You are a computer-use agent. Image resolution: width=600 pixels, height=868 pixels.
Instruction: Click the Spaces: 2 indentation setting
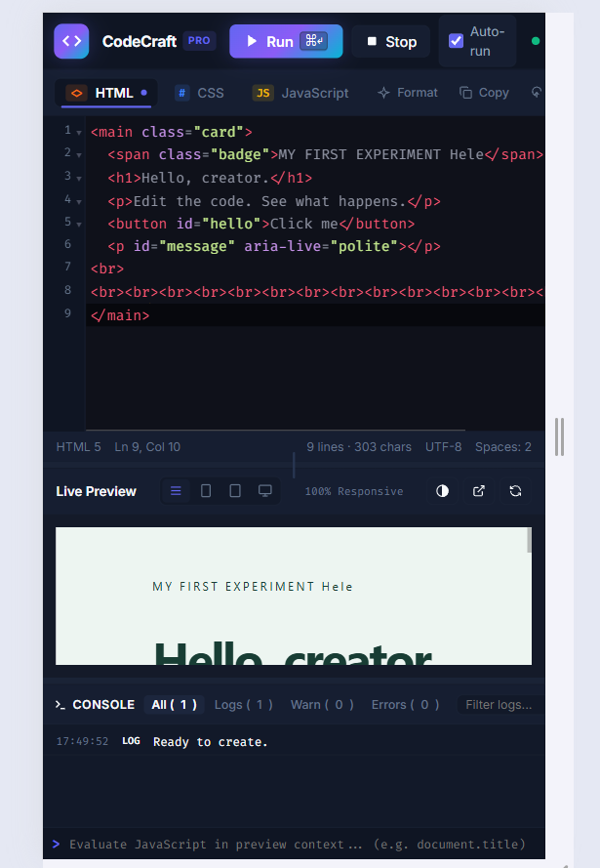503,447
